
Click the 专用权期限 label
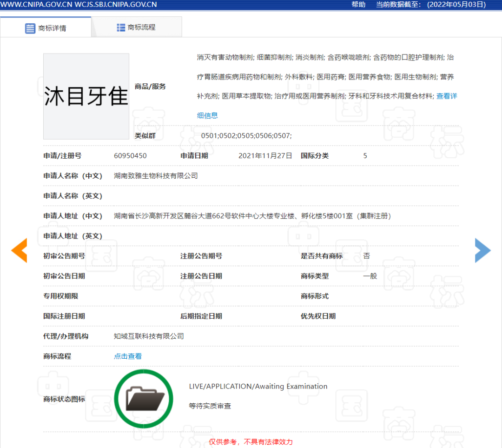point(61,296)
